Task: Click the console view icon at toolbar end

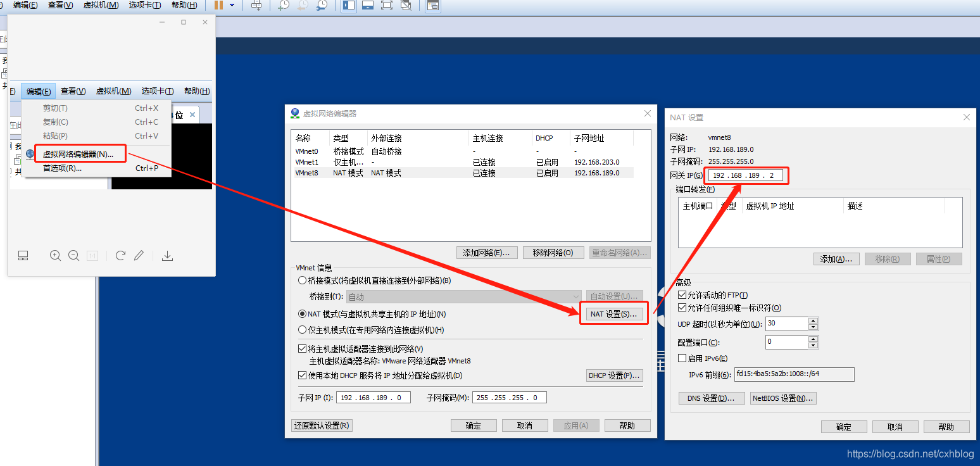Action: 433,6
